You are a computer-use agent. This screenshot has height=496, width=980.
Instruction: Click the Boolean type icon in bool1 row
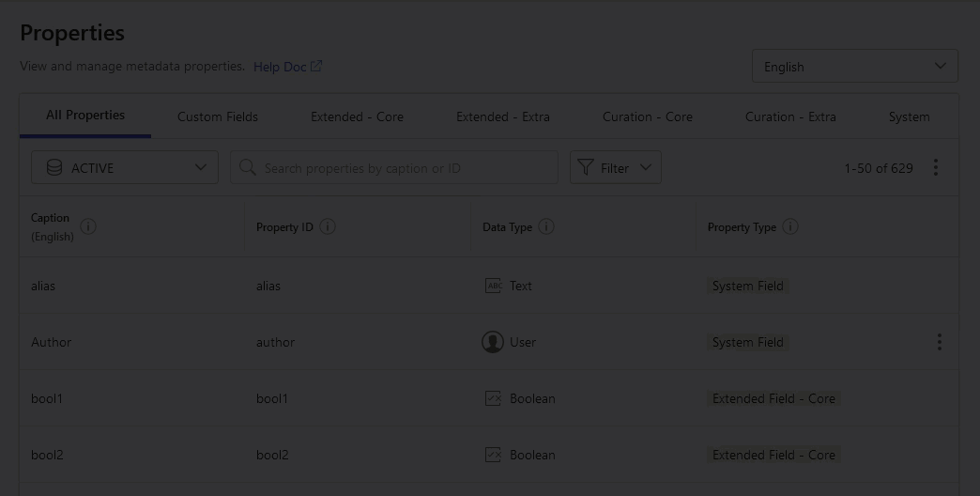(x=493, y=398)
